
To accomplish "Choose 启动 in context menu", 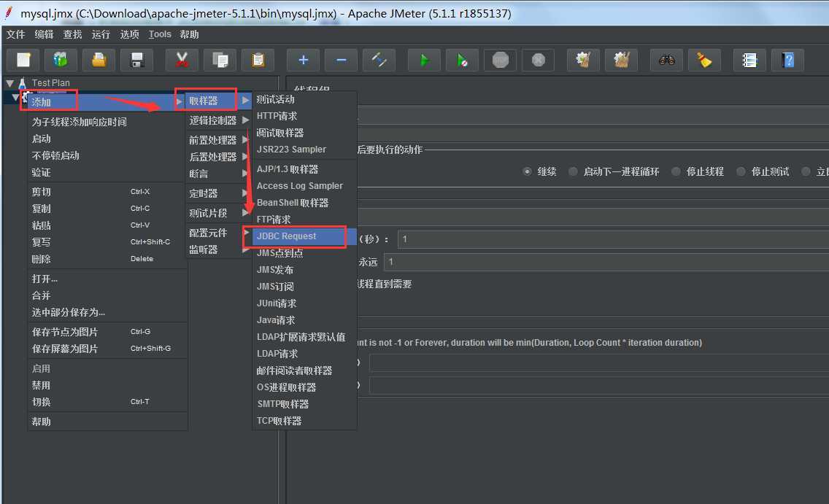I will 107,139.
